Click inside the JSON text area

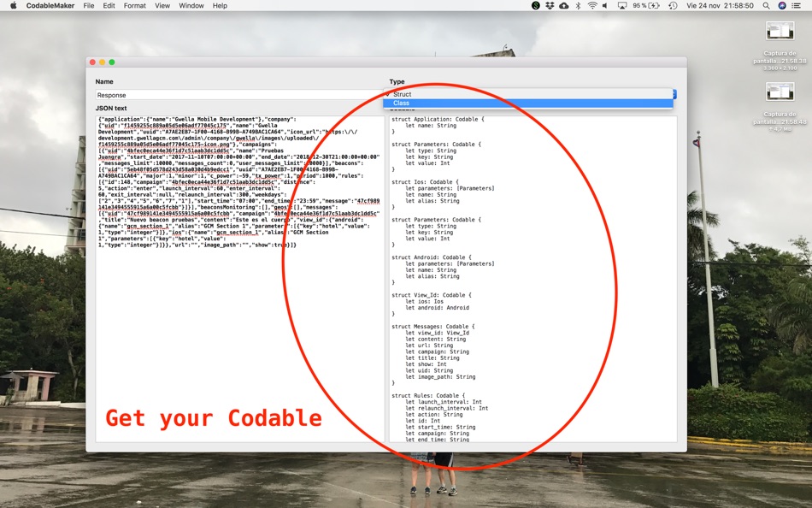(x=240, y=279)
